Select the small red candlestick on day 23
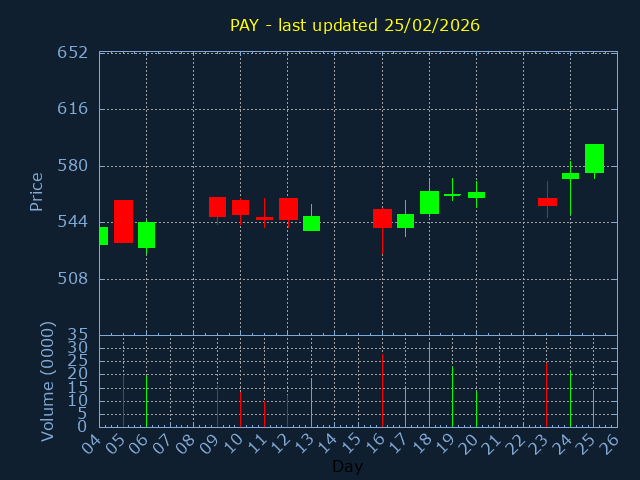This screenshot has width=640, height=480. click(x=547, y=202)
